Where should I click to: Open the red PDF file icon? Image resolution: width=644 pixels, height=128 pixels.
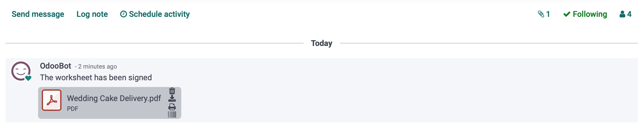[52, 100]
